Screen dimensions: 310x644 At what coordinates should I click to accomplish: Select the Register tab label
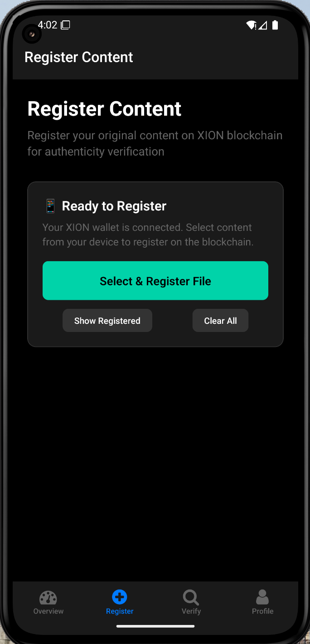[120, 611]
